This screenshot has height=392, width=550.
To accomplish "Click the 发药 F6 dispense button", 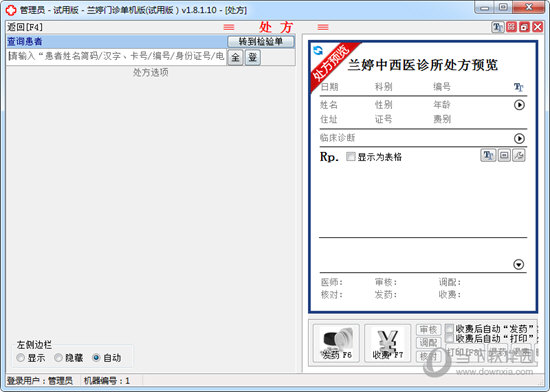I will point(336,343).
